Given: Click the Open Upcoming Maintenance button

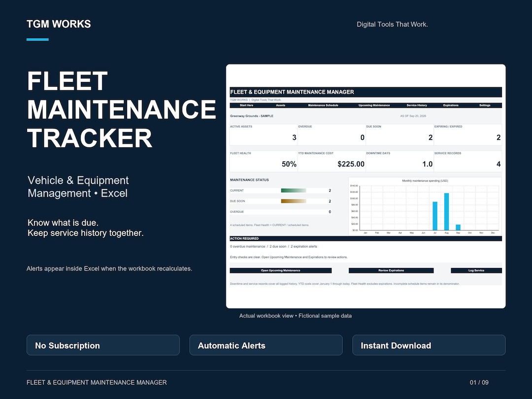Looking at the screenshot, I should pyautogui.click(x=281, y=270).
